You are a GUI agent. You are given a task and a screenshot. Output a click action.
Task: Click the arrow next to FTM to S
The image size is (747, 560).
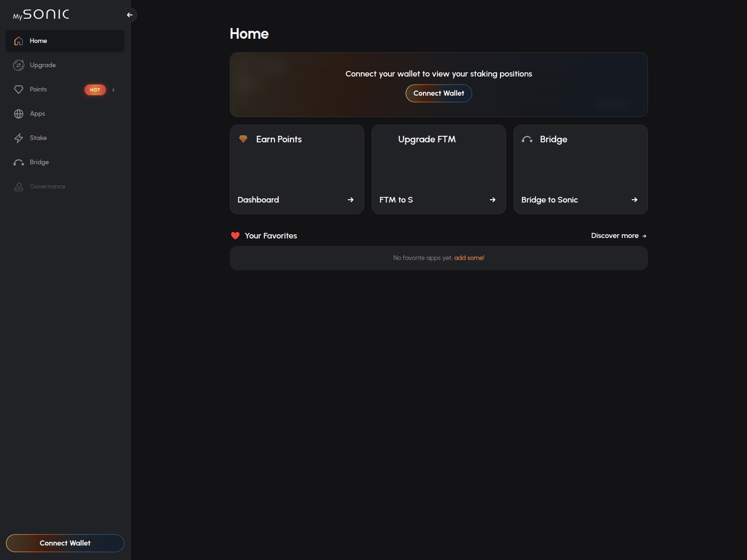coord(493,200)
